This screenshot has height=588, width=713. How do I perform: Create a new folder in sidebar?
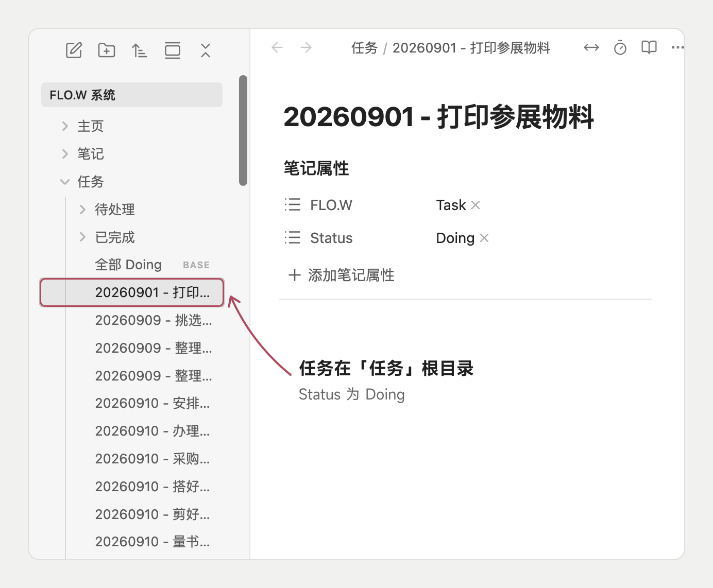click(107, 50)
